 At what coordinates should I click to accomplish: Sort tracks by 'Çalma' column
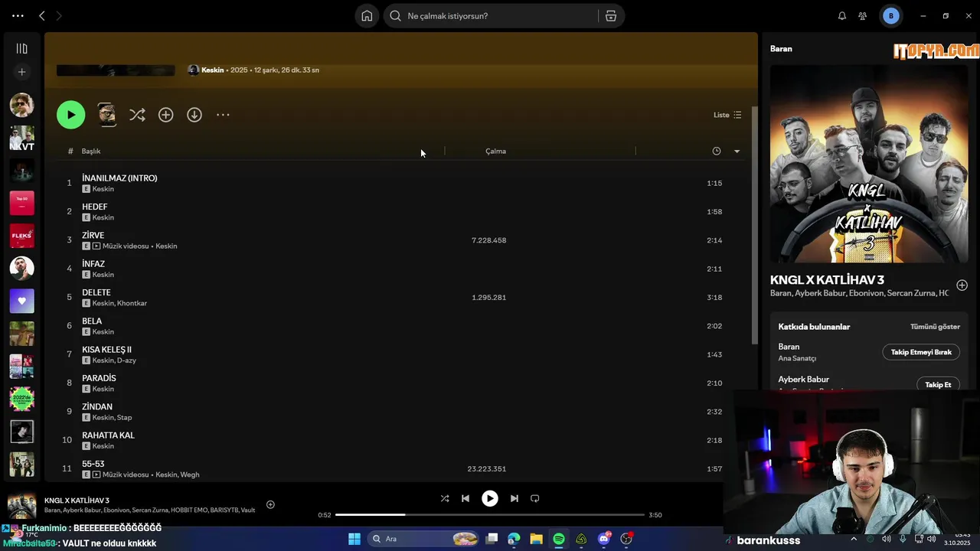[495, 151]
